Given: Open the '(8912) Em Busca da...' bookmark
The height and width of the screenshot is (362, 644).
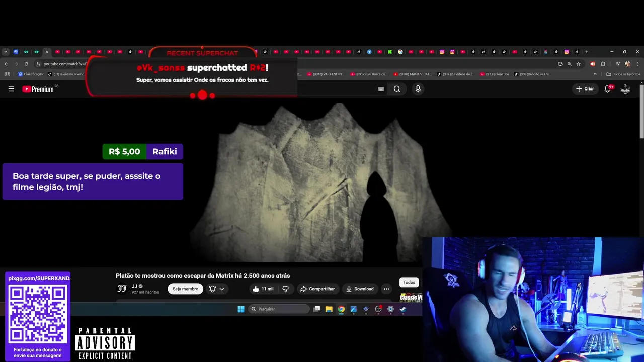Looking at the screenshot, I should click(369, 74).
